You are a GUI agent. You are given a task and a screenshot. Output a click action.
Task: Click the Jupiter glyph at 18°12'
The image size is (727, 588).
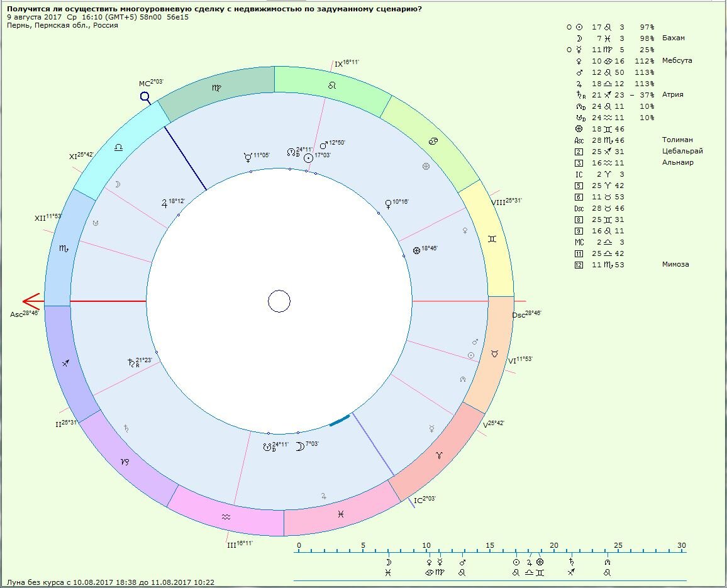[164, 203]
